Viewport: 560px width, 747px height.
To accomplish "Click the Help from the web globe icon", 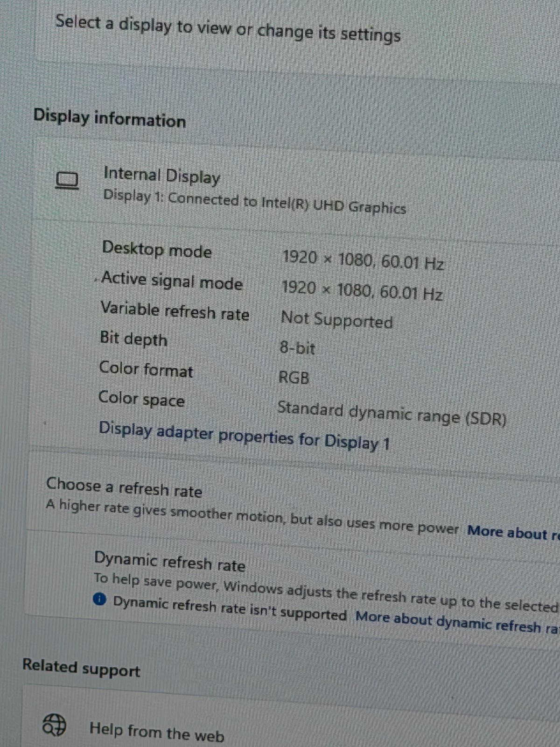I will (55, 725).
